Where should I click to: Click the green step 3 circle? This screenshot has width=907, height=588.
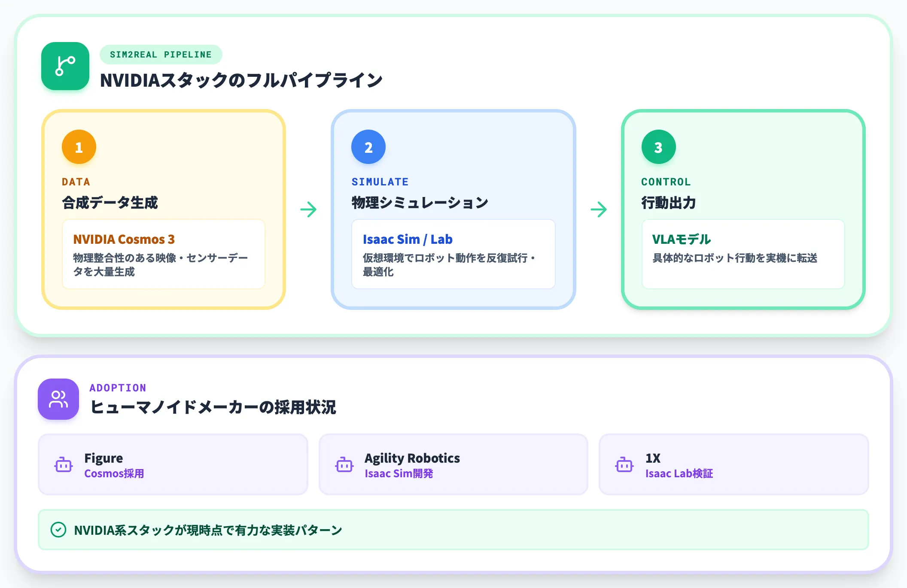[x=659, y=147]
